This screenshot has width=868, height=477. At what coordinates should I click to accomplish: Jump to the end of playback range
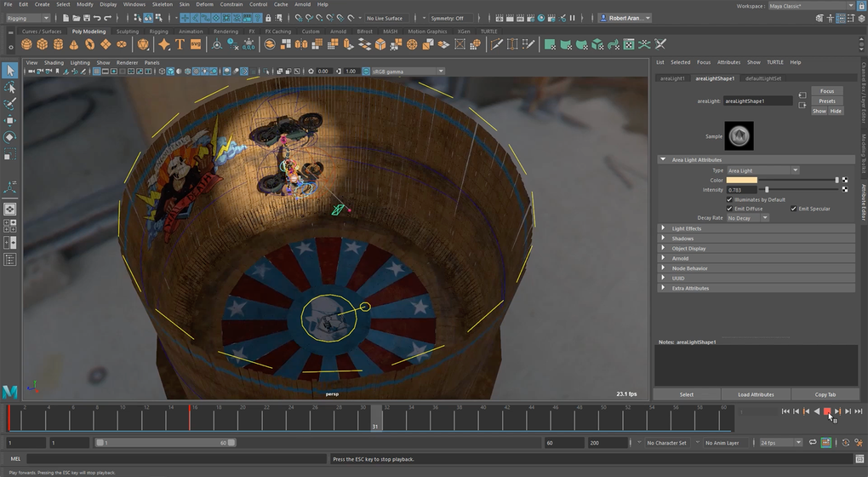point(857,411)
